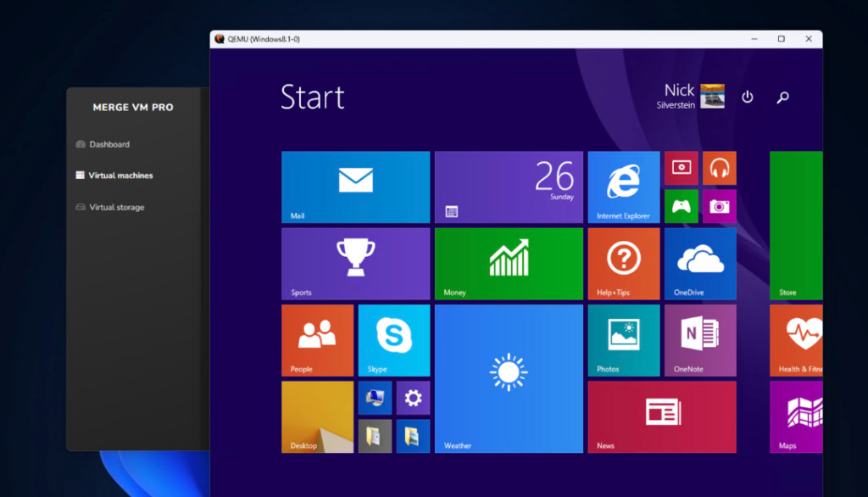Open the Games tile with the controller icon
The height and width of the screenshot is (497, 868).
(682, 206)
